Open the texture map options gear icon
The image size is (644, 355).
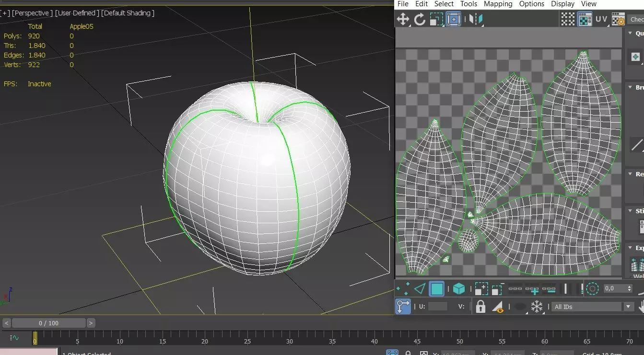point(618,19)
